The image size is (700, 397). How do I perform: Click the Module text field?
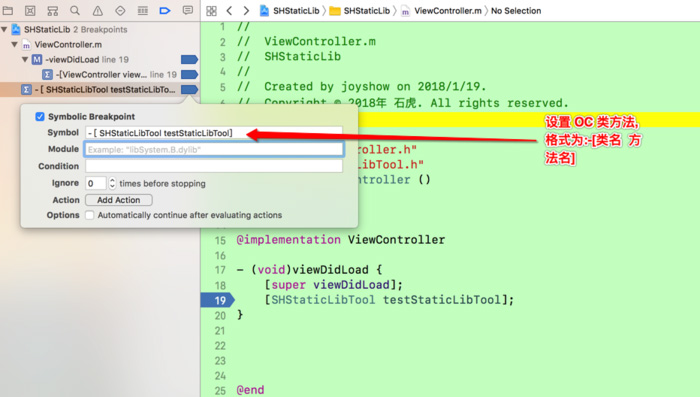pos(214,149)
